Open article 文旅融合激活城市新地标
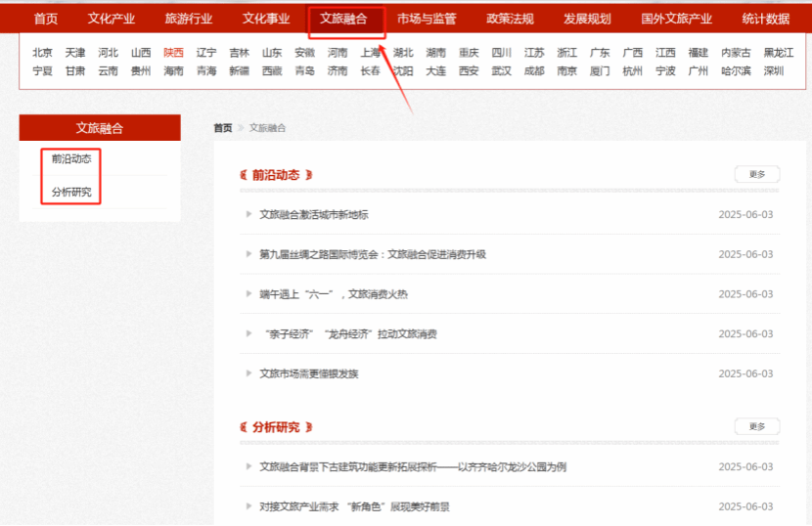The height and width of the screenshot is (526, 812). (x=313, y=215)
